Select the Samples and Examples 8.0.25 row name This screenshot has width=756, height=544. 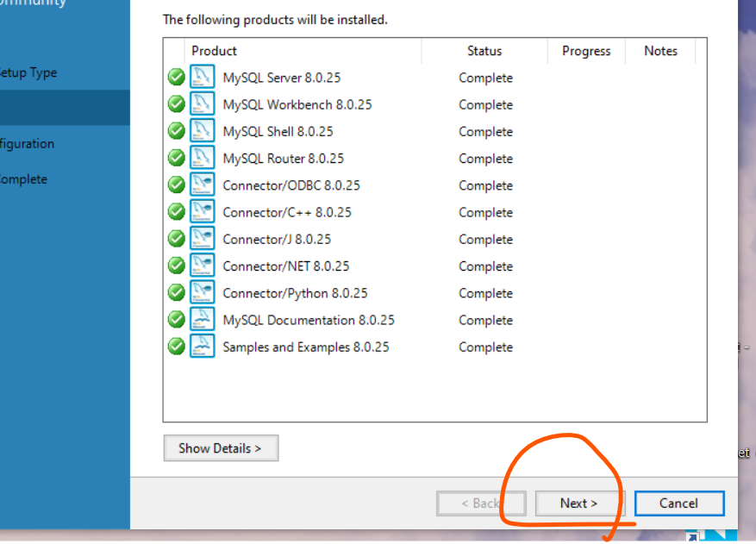point(306,347)
